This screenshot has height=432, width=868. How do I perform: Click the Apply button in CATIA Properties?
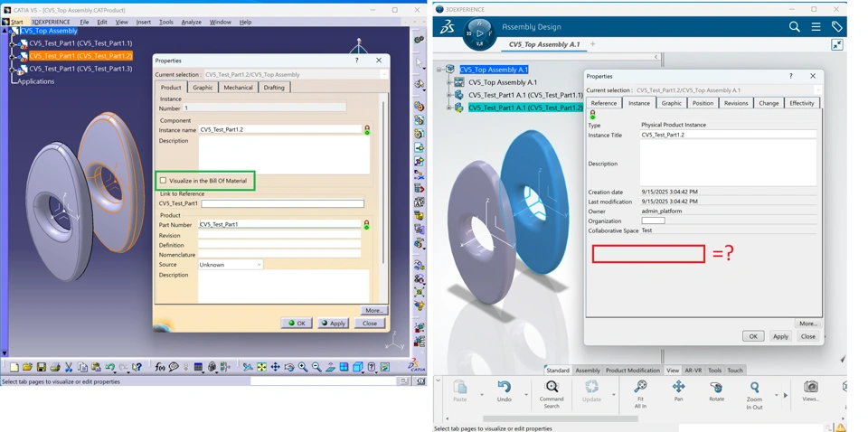pos(333,324)
